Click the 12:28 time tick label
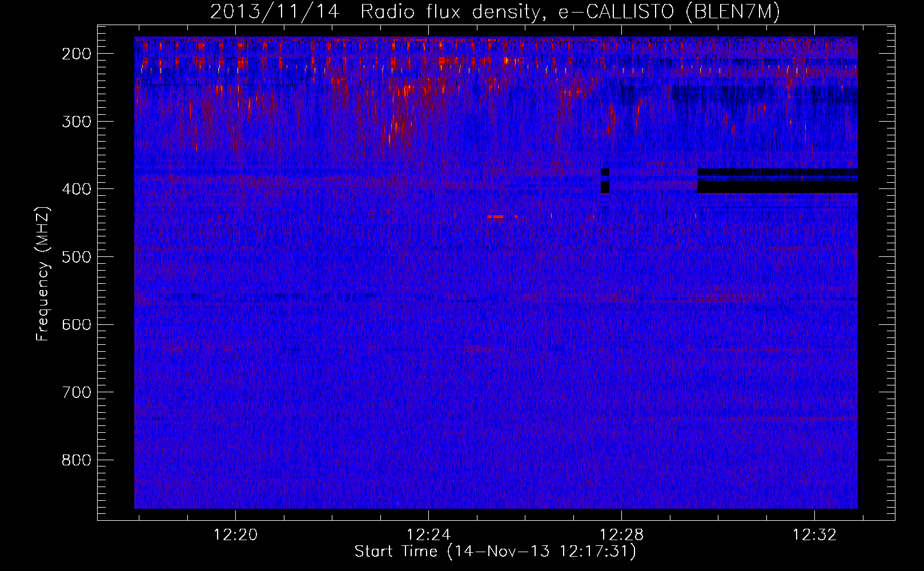 click(x=621, y=535)
